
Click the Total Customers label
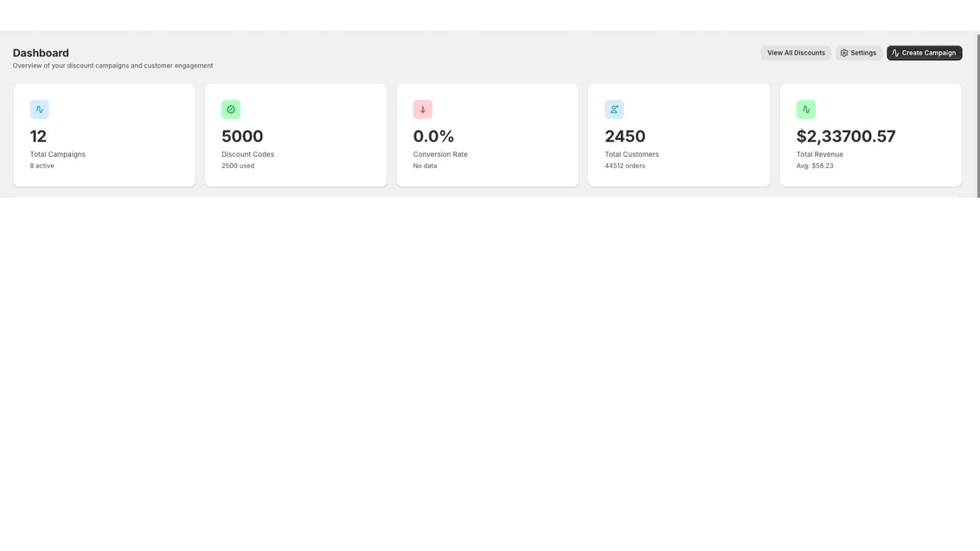tap(631, 154)
